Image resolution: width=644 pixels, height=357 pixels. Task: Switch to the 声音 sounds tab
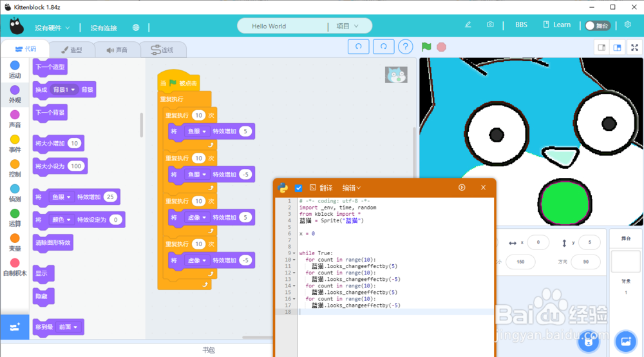pos(117,50)
